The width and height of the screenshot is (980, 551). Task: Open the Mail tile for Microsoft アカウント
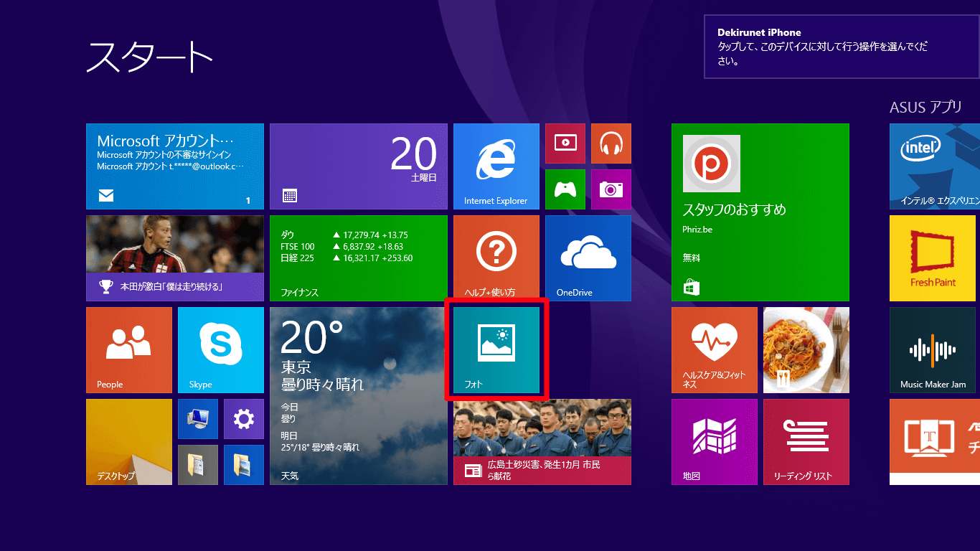[175, 166]
